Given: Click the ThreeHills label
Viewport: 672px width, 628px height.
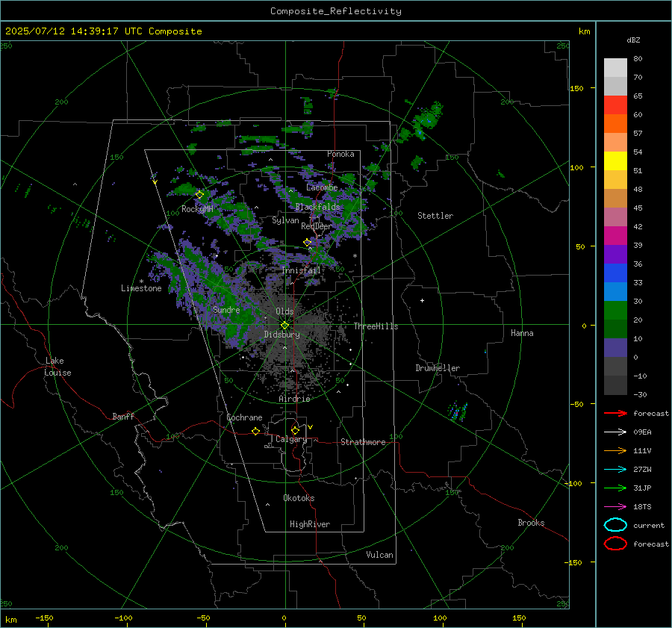Looking at the screenshot, I should click(376, 326).
